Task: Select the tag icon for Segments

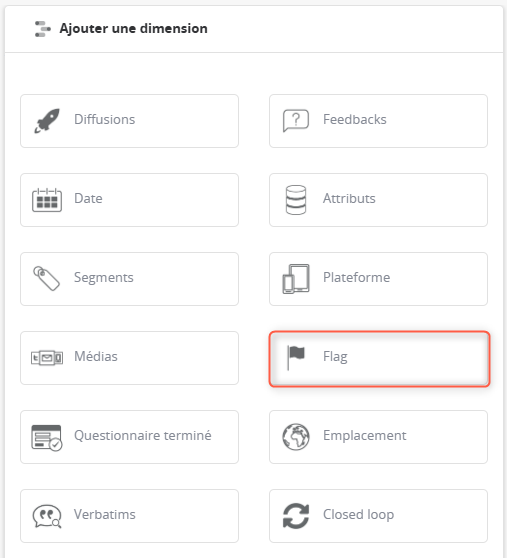Action: coord(47,278)
